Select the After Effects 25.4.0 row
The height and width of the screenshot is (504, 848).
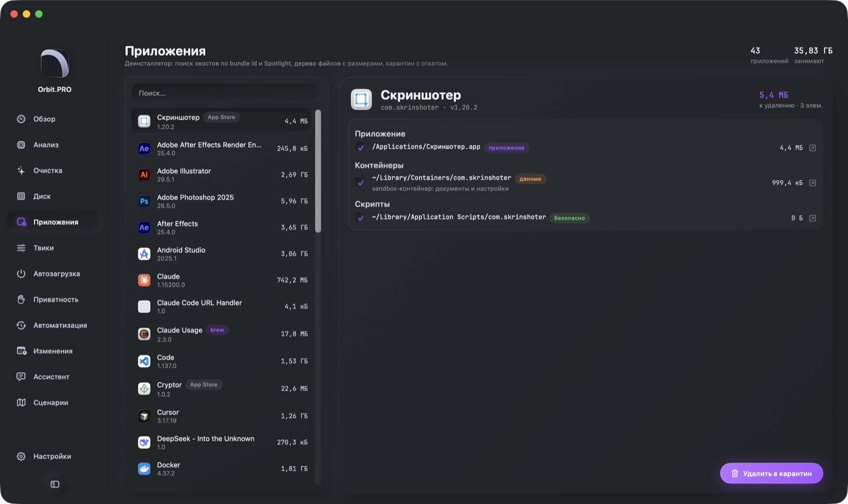pyautogui.click(x=223, y=228)
